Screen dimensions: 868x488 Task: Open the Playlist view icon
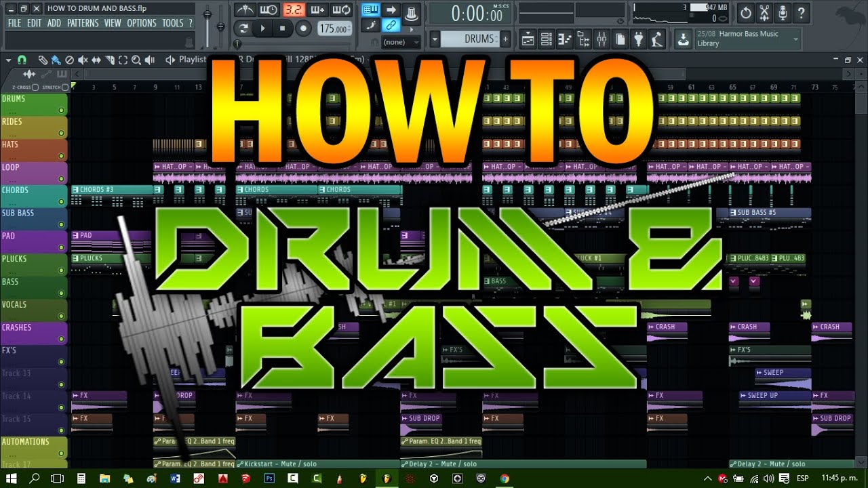click(527, 39)
